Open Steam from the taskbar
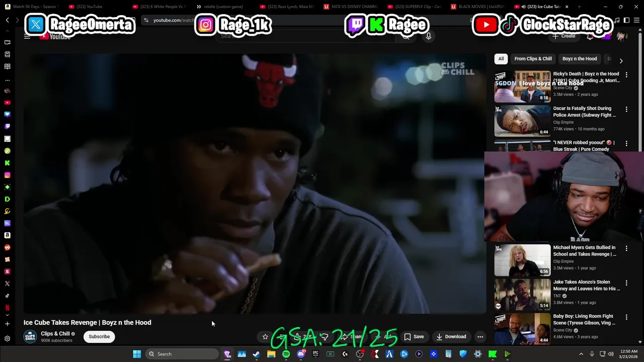Screen dimensions: 644x362 tap(257, 354)
